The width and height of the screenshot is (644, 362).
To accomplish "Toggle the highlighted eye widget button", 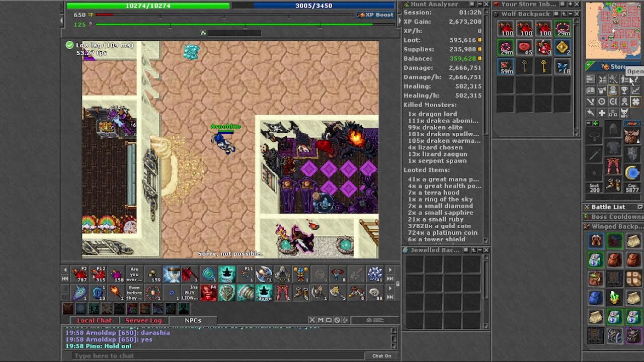I will click(x=613, y=90).
